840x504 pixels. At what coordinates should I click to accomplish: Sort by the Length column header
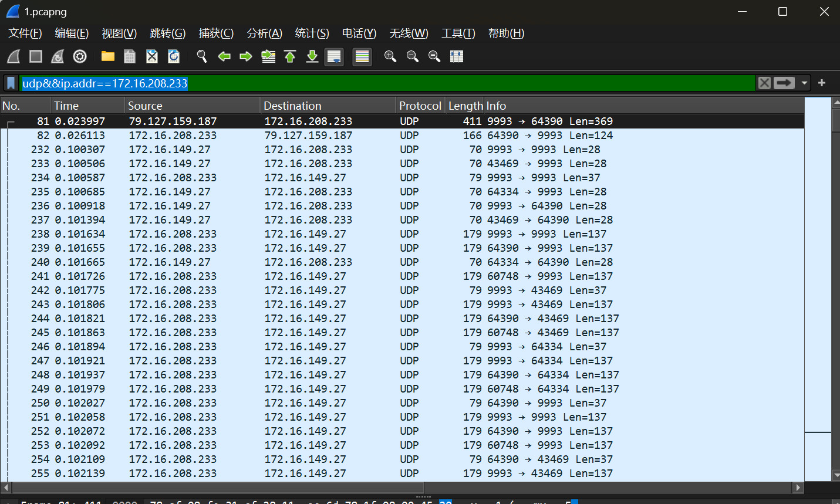pos(464,106)
